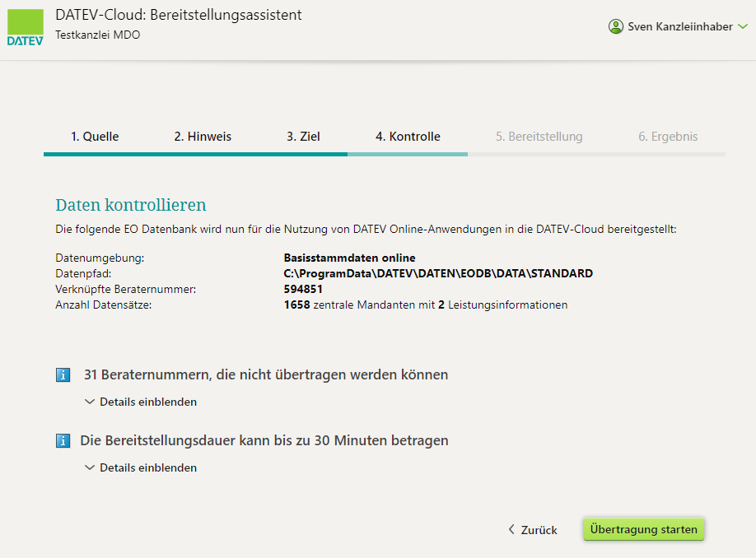Click the Testkanzlei MDO subtitle

(97, 35)
